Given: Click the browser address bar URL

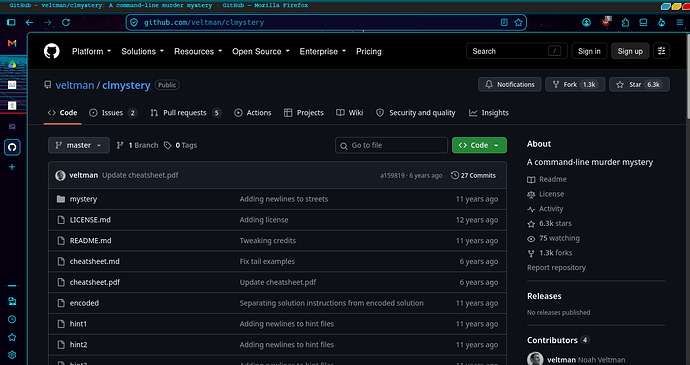Looking at the screenshot, I should click(204, 22).
